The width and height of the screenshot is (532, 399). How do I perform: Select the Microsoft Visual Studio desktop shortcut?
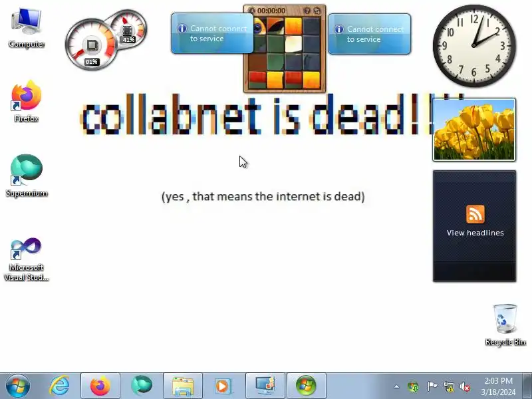click(27, 259)
